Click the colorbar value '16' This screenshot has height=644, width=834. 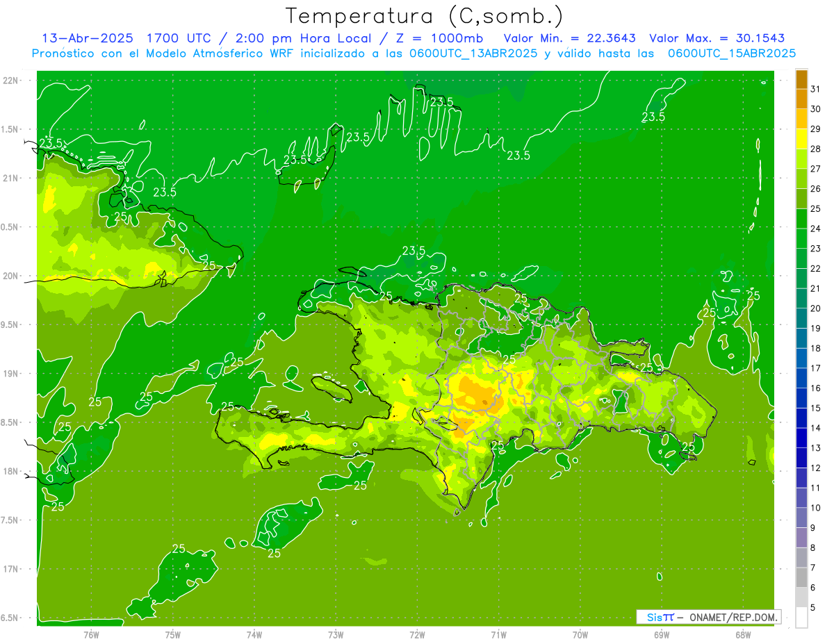pyautogui.click(x=815, y=388)
